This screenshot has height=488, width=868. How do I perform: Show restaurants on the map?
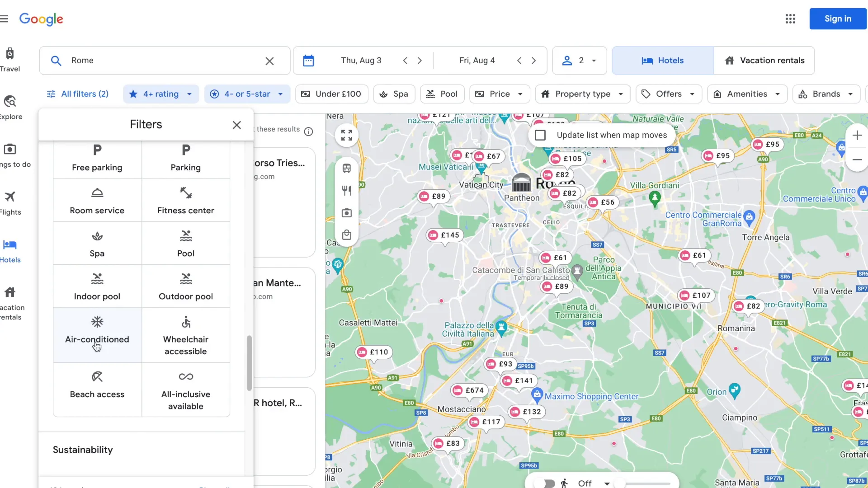(347, 191)
